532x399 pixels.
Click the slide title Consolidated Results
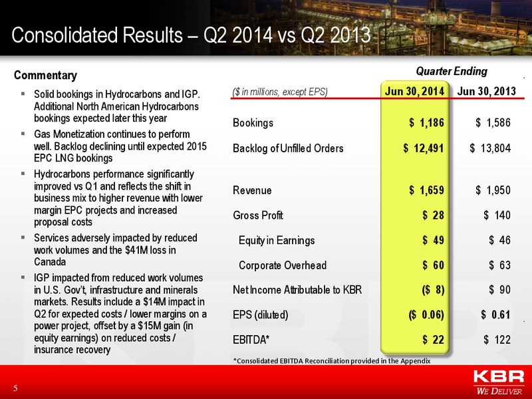pos(191,35)
